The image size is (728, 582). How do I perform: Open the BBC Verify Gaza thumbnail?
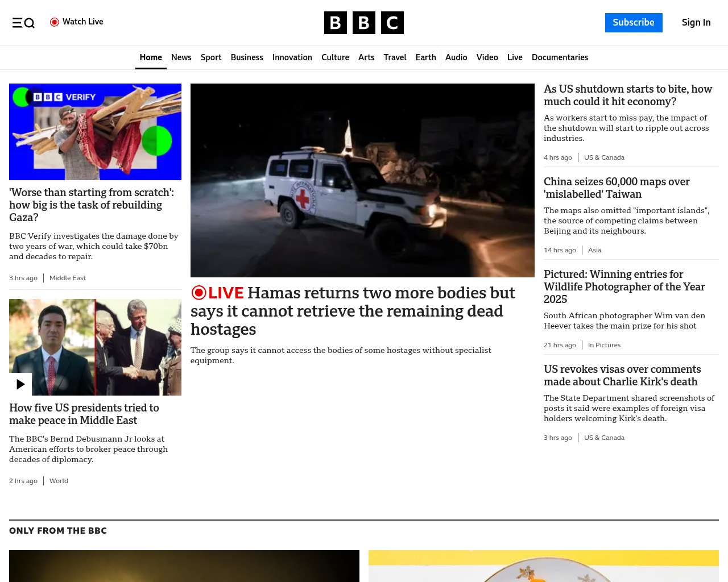[x=95, y=132]
